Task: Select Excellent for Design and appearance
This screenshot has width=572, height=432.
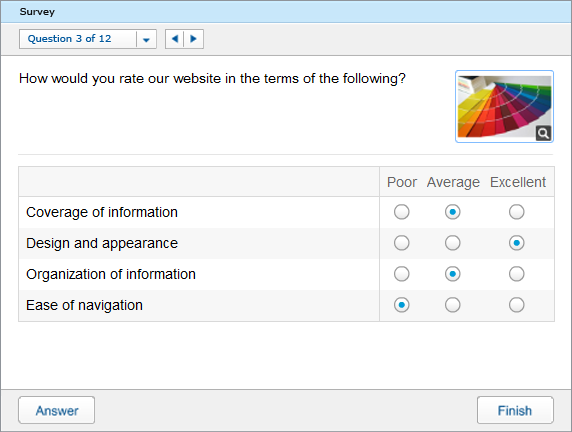Action: click(517, 243)
